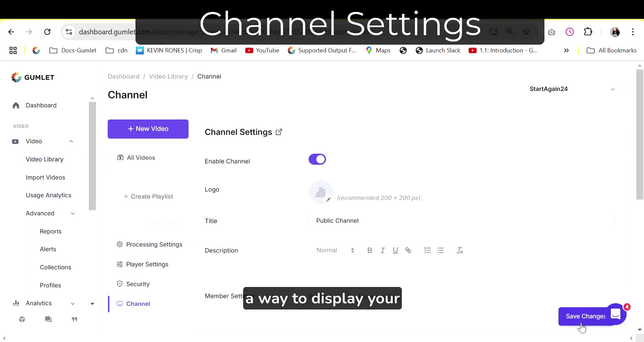
Task: Select All Videos
Action: click(136, 158)
